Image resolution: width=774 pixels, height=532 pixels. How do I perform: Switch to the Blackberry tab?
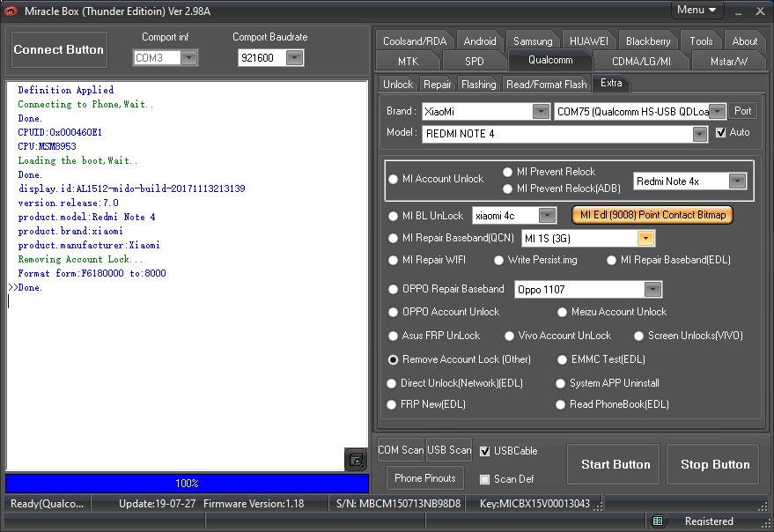647,41
